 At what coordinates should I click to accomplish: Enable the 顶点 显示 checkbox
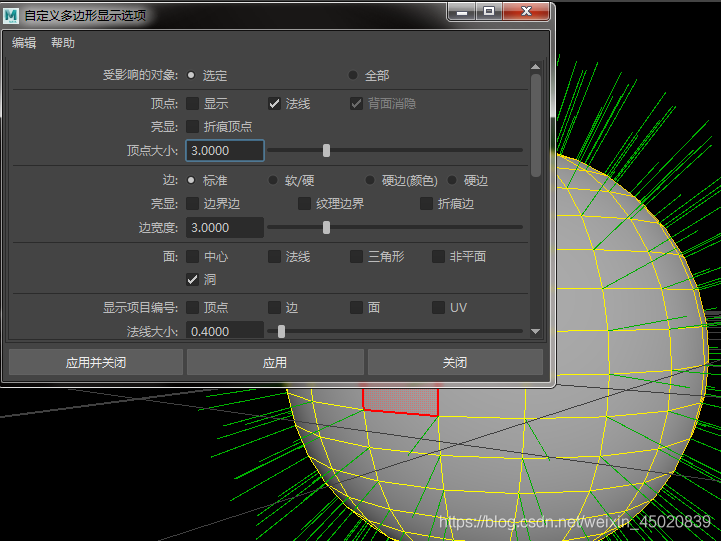tap(193, 103)
